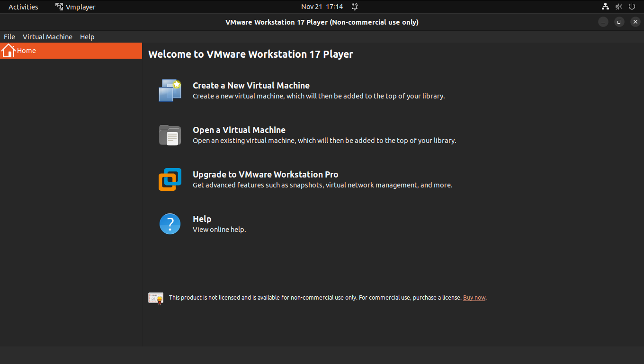The width and height of the screenshot is (644, 364).
Task: Open the File menu
Action: pyautogui.click(x=9, y=36)
